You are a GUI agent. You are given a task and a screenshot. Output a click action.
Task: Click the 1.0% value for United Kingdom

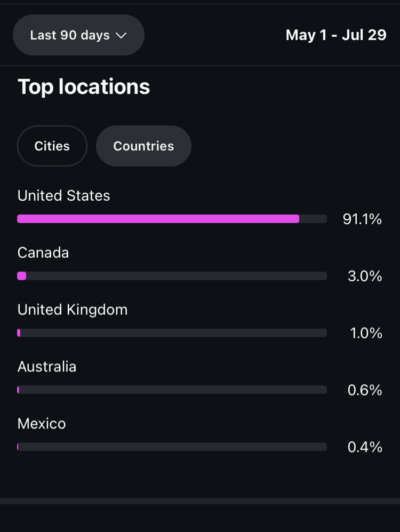[366, 333]
